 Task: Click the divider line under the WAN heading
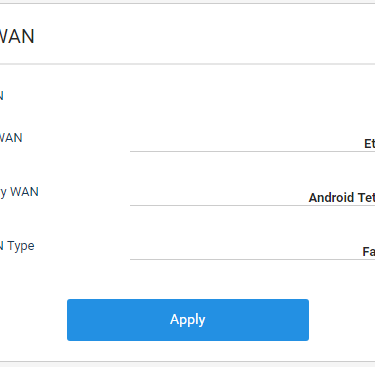pyautogui.click(x=187, y=64)
